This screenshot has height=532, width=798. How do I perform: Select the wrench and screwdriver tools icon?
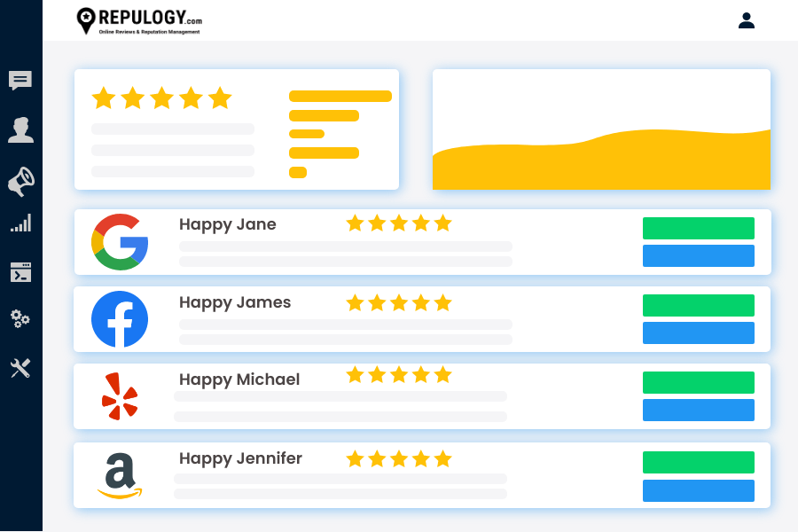pyautogui.click(x=20, y=368)
